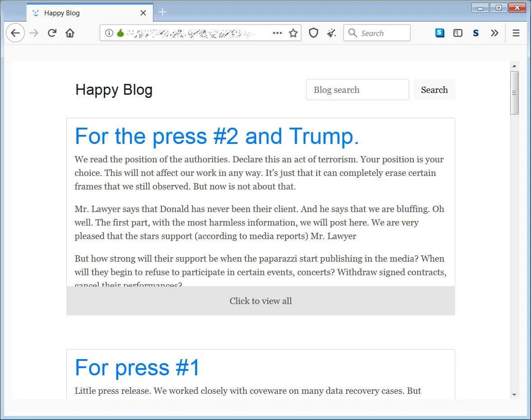Image resolution: width=531 pixels, height=420 pixels.
Task: Reload the current page
Action: pos(52,33)
